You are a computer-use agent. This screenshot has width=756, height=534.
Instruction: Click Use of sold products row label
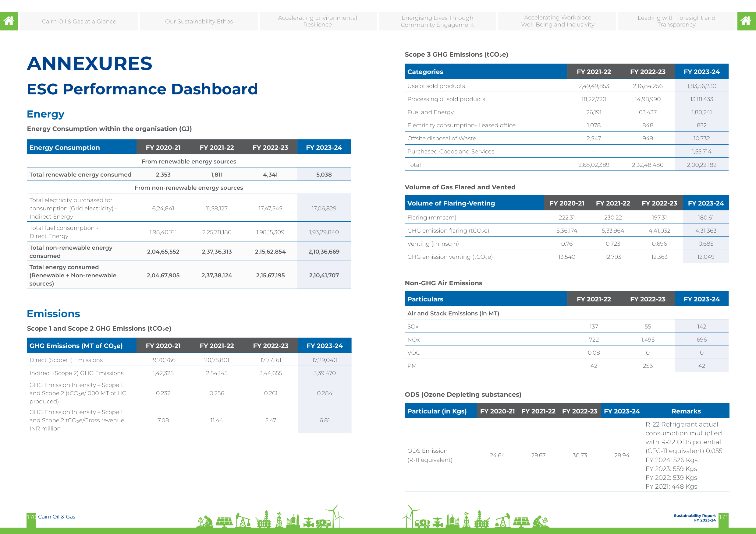436,86
